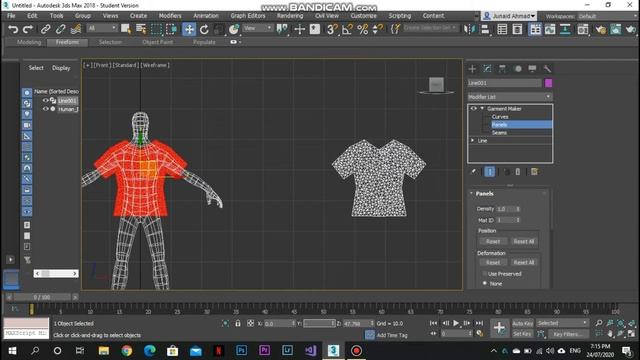Image resolution: width=640 pixels, height=360 pixels.
Task: Activate the Select and Link tool
Action: [45, 29]
